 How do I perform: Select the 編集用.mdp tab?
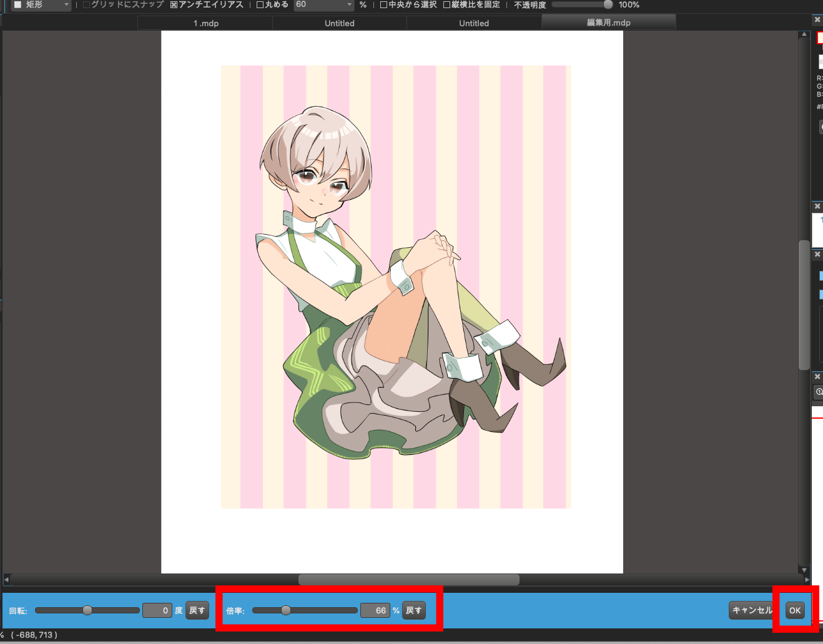point(608,22)
